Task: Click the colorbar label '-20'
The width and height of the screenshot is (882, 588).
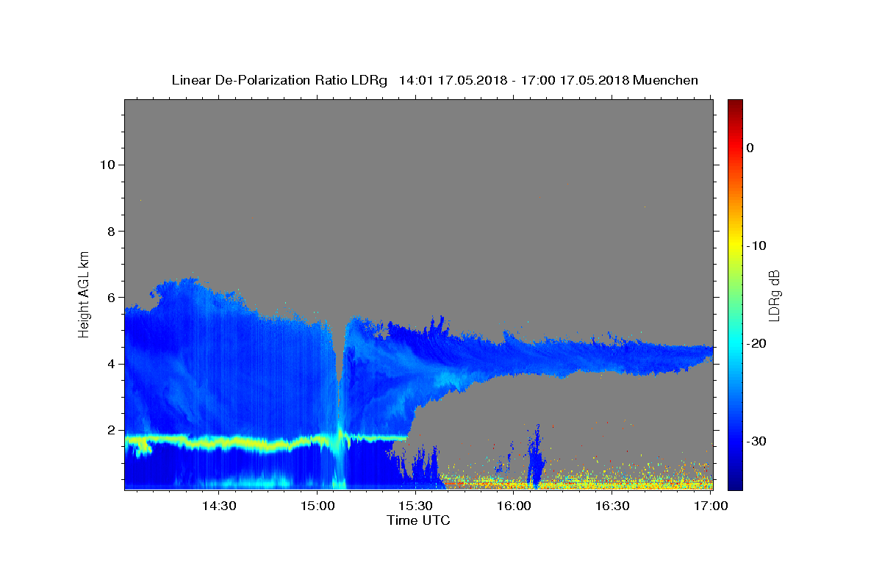Action: click(x=757, y=343)
